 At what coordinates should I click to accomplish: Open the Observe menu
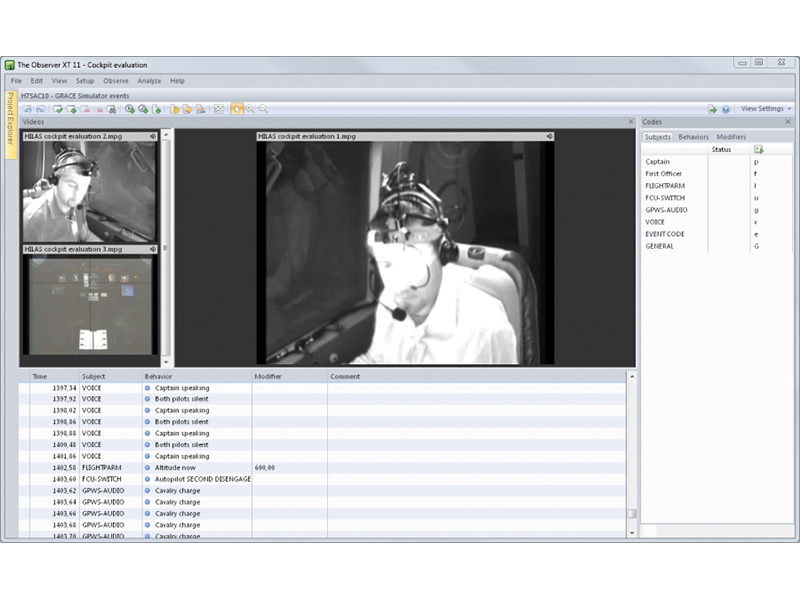[116, 81]
